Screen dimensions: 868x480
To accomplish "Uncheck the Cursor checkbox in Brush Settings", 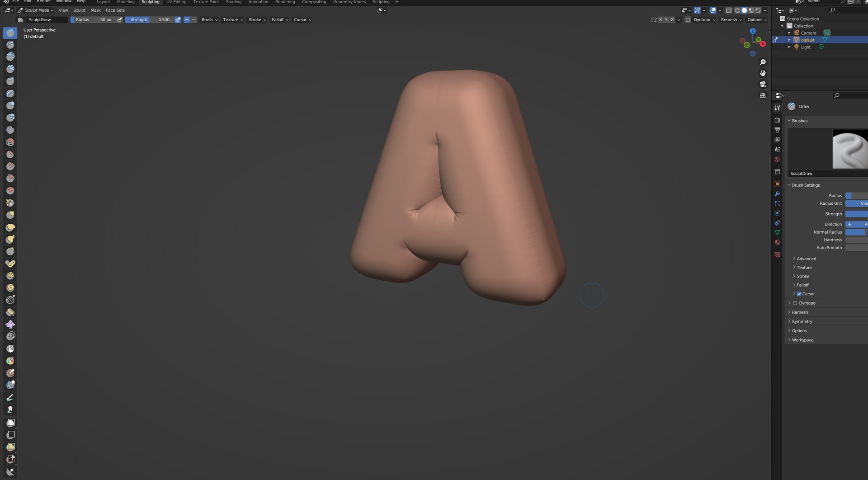I will (799, 294).
